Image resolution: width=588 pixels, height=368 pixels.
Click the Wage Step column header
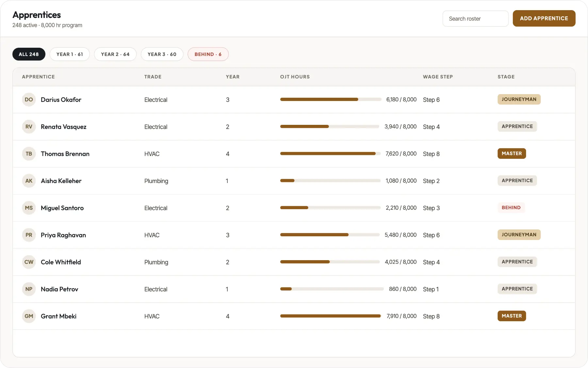[438, 77]
